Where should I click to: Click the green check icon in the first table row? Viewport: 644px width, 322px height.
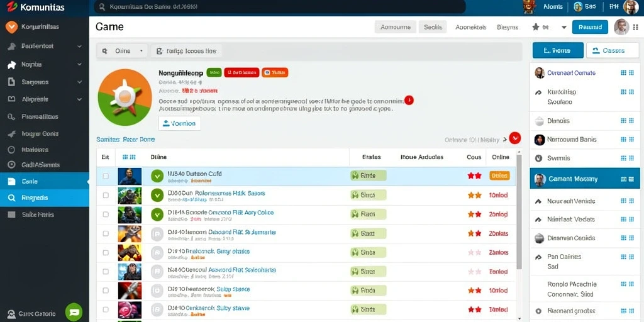tap(157, 176)
